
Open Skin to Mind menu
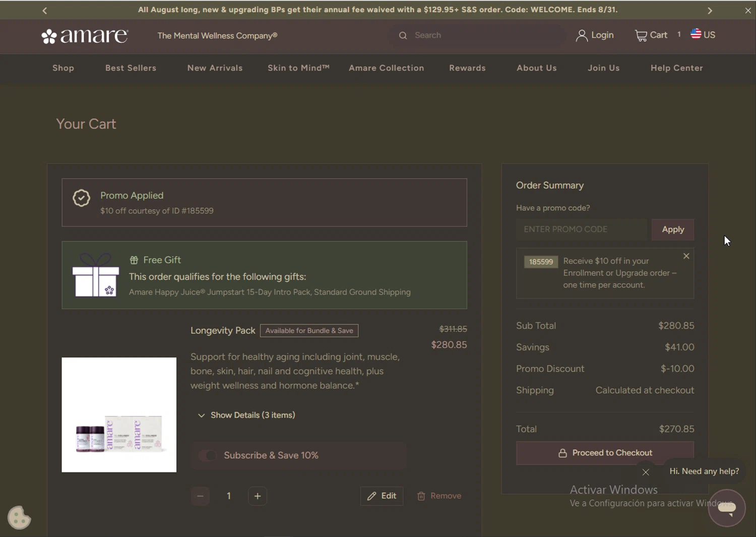tap(299, 68)
